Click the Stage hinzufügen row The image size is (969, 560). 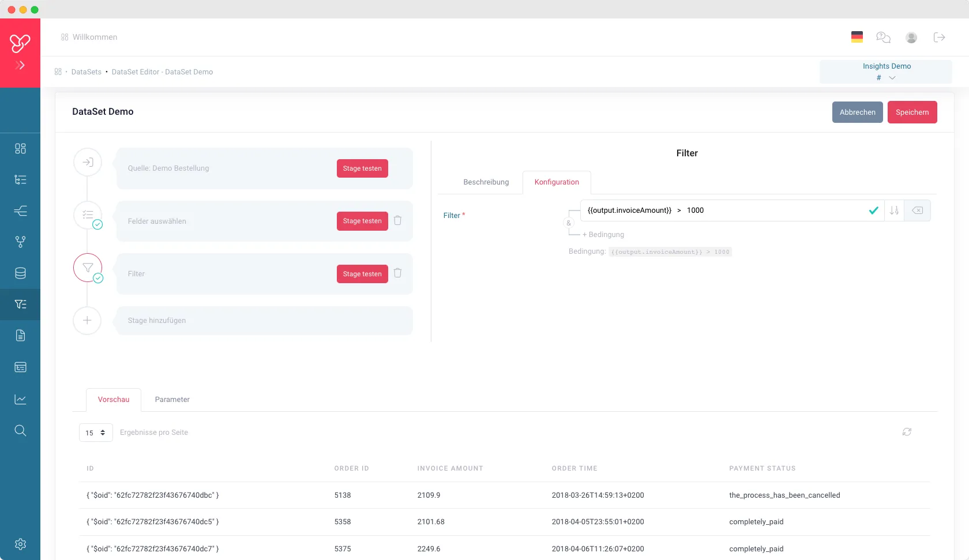click(265, 321)
